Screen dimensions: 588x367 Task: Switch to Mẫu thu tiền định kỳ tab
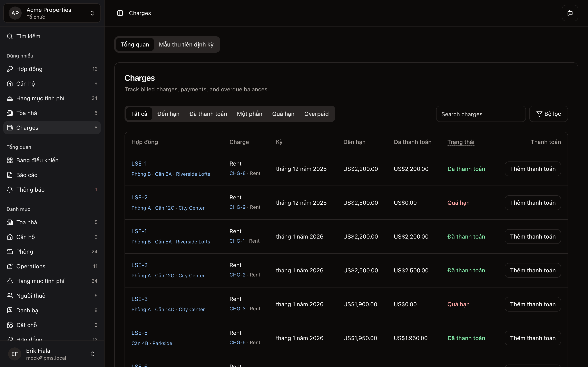(x=186, y=45)
